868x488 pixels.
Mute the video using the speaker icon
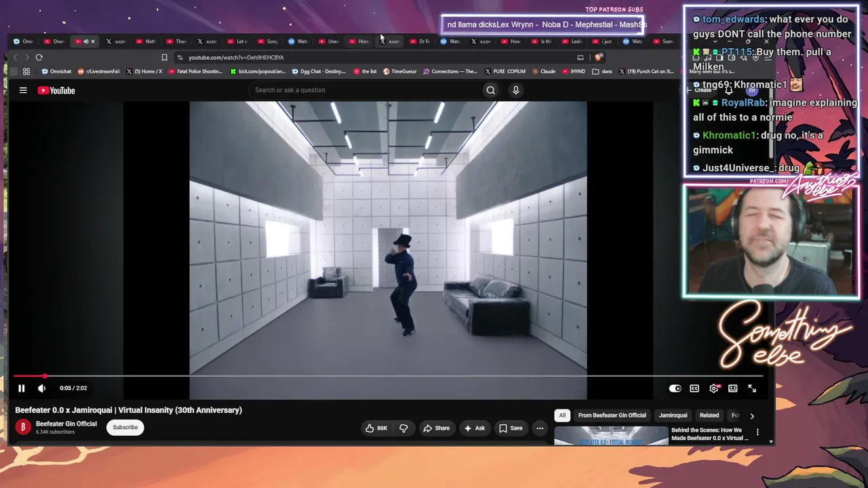41,388
